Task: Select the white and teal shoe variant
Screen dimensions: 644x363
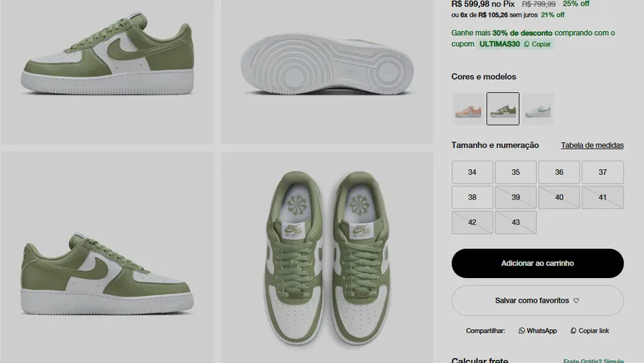Action: pyautogui.click(x=537, y=108)
